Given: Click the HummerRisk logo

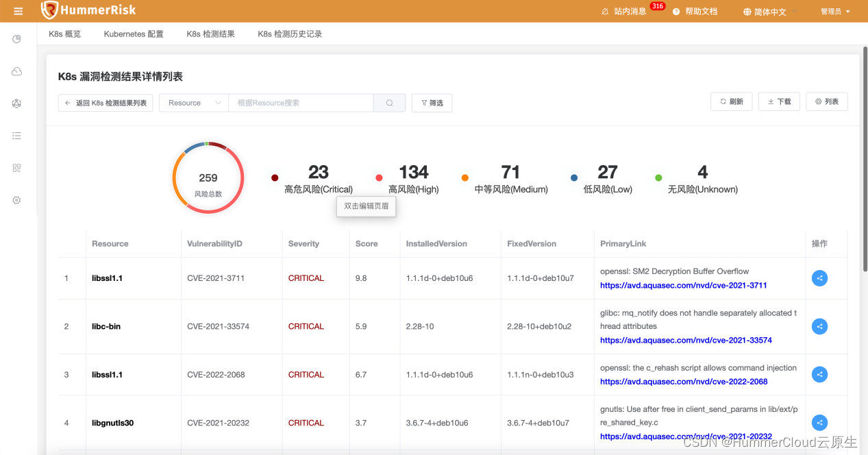Looking at the screenshot, I should [x=88, y=10].
